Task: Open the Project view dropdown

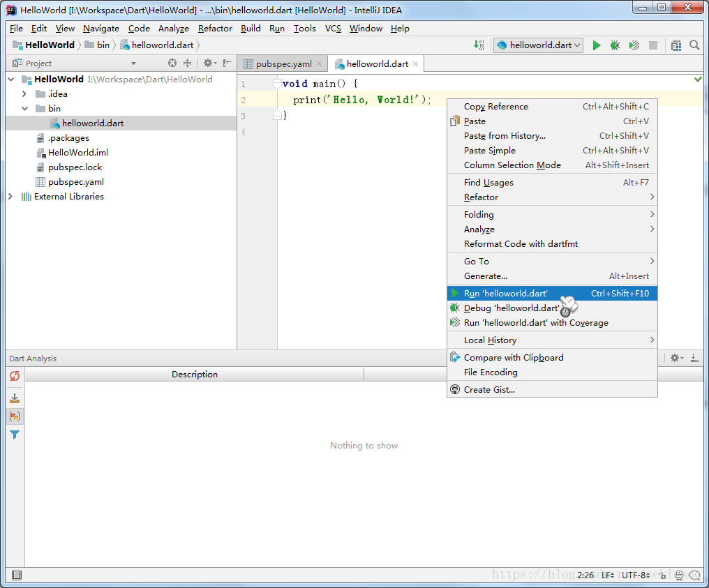Action: (133, 63)
